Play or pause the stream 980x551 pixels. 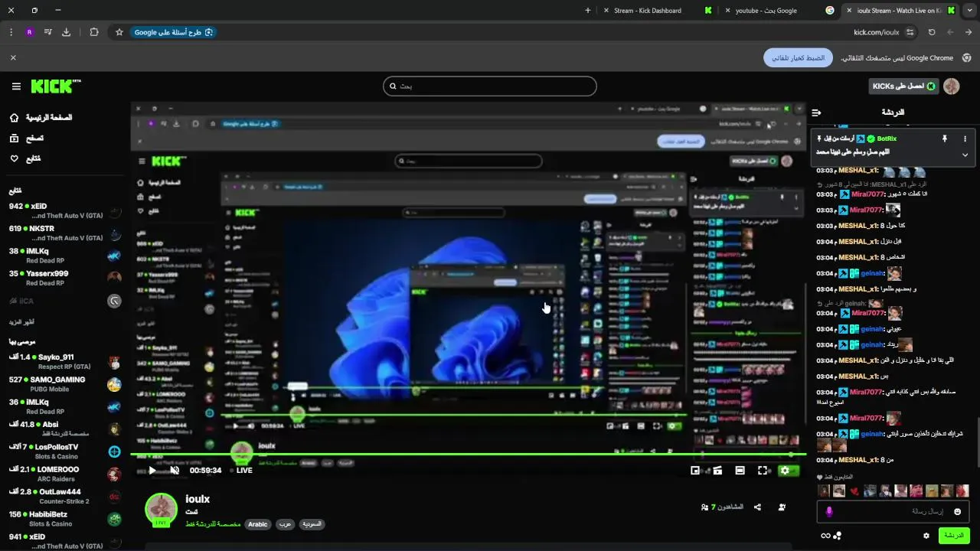coord(152,470)
